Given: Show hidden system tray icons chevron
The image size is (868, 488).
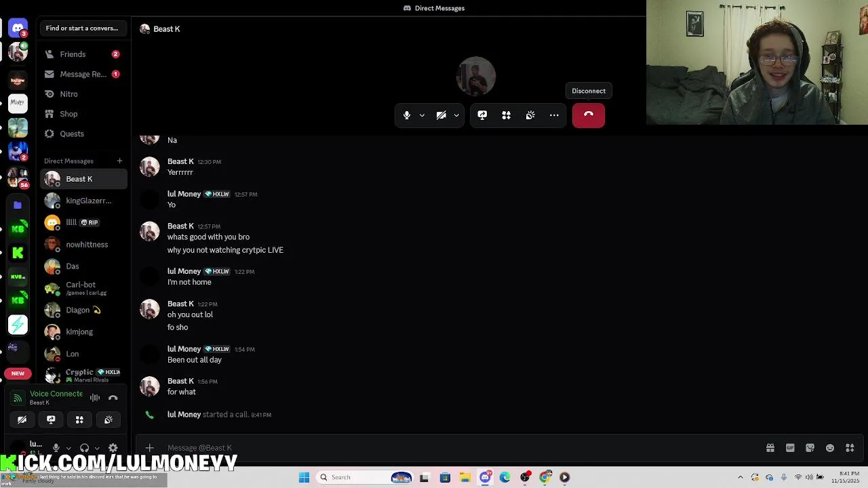Looking at the screenshot, I should click(740, 477).
